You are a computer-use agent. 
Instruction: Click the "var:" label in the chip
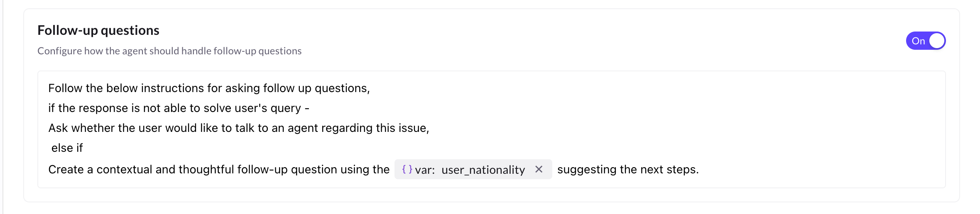tap(425, 170)
